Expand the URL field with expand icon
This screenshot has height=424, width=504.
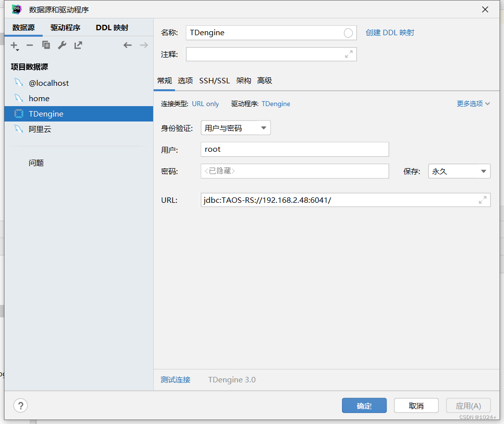coord(483,200)
